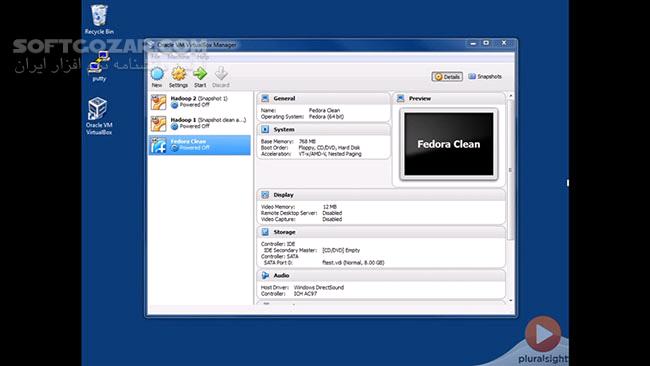The height and width of the screenshot is (366, 650).
Task: Select the Hadoop 2 virtual machine
Action: coord(199,102)
